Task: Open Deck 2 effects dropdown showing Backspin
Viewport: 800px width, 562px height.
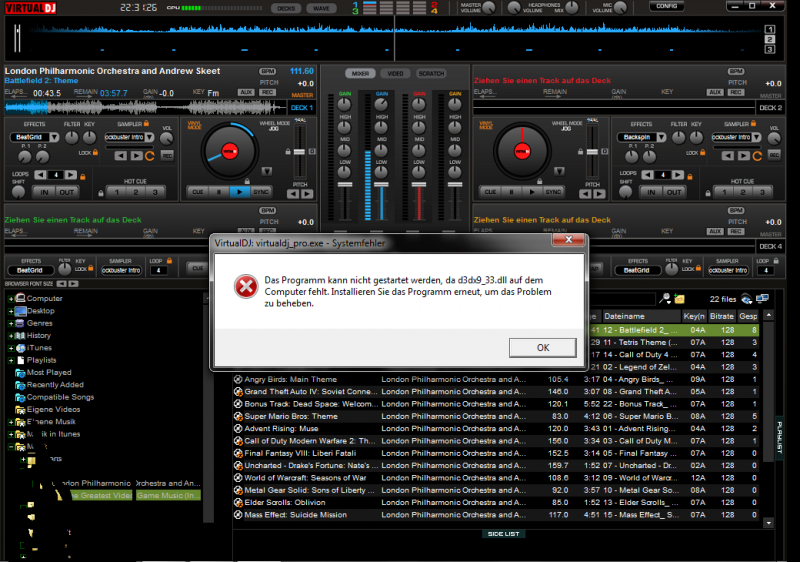Action: click(661, 137)
